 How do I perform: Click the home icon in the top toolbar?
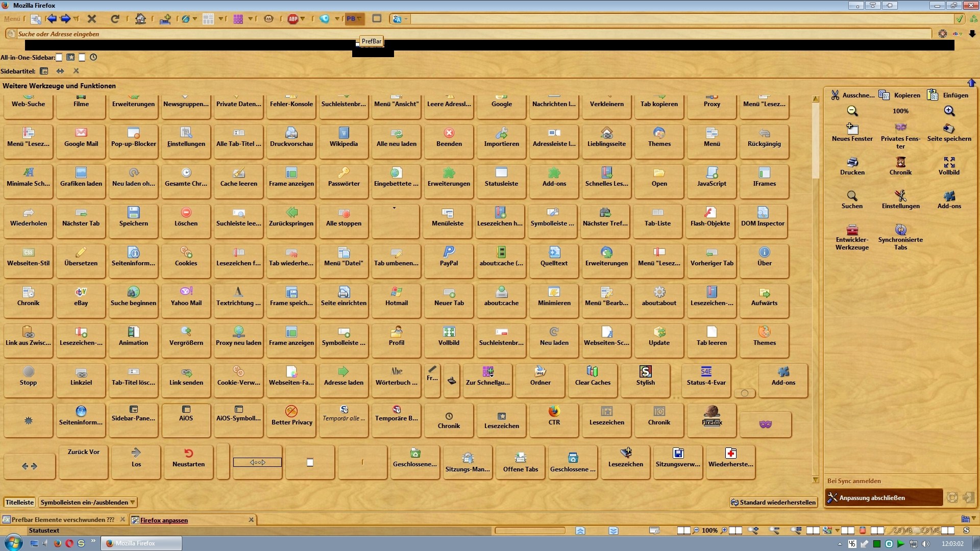[140, 19]
